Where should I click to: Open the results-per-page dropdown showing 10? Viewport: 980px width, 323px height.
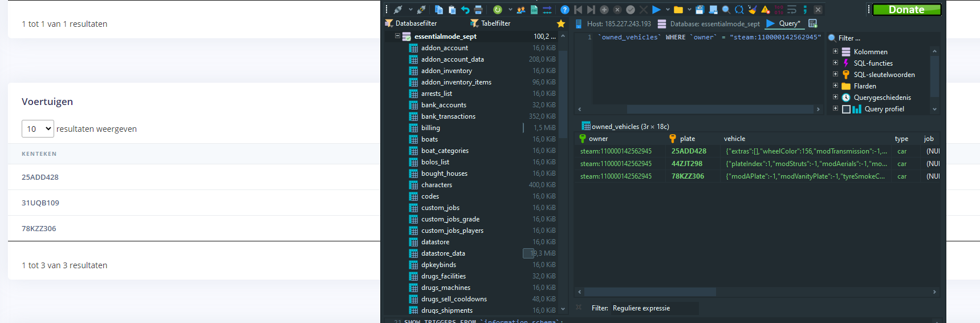(x=38, y=129)
